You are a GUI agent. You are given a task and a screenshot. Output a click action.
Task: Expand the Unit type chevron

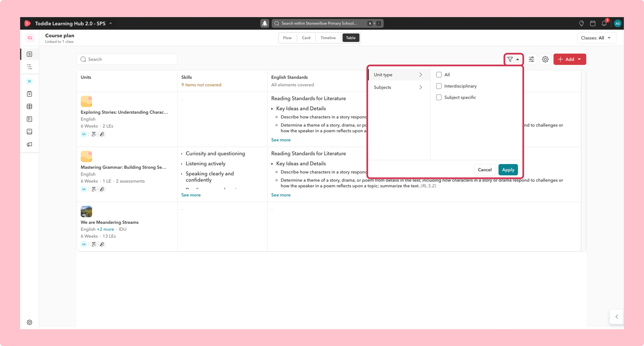[421, 75]
